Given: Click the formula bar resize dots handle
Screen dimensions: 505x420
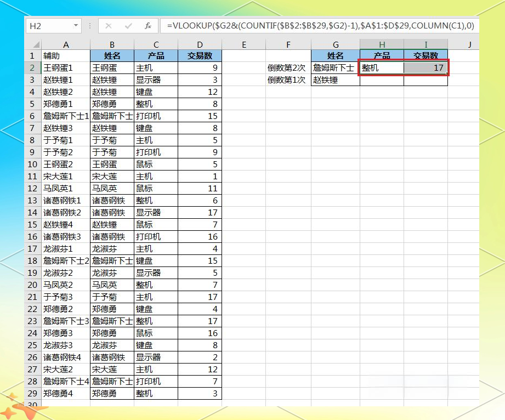Looking at the screenshot, I should pos(90,26).
